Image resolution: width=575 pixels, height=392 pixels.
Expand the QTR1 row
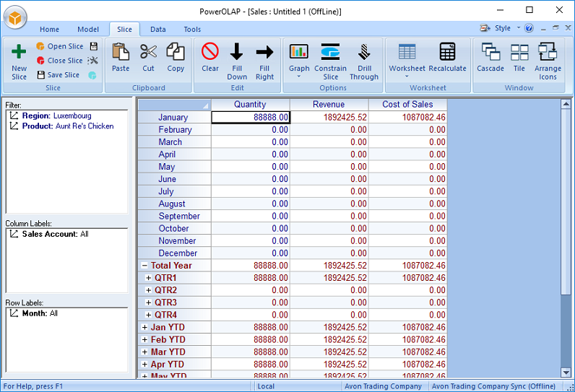point(149,278)
